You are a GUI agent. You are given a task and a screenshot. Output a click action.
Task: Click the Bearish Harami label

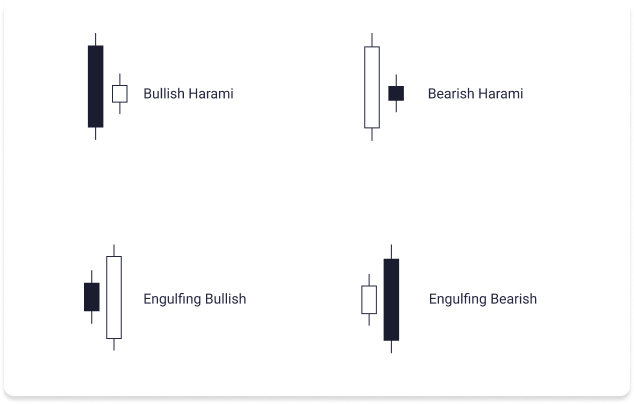click(x=475, y=94)
